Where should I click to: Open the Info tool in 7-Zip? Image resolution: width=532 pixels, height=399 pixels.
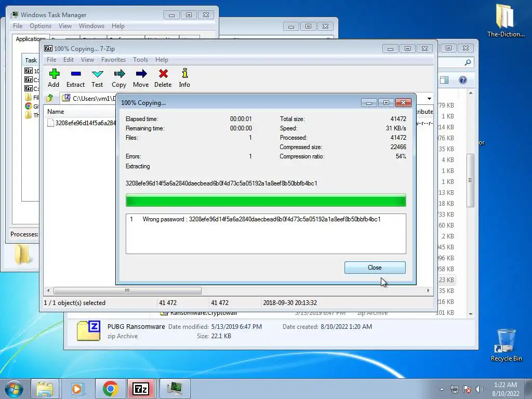tap(184, 78)
